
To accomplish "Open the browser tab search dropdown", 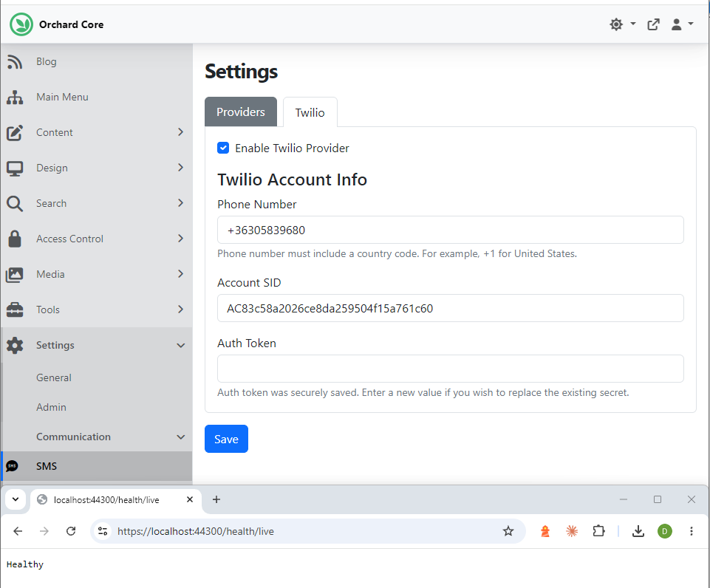I will click(16, 499).
